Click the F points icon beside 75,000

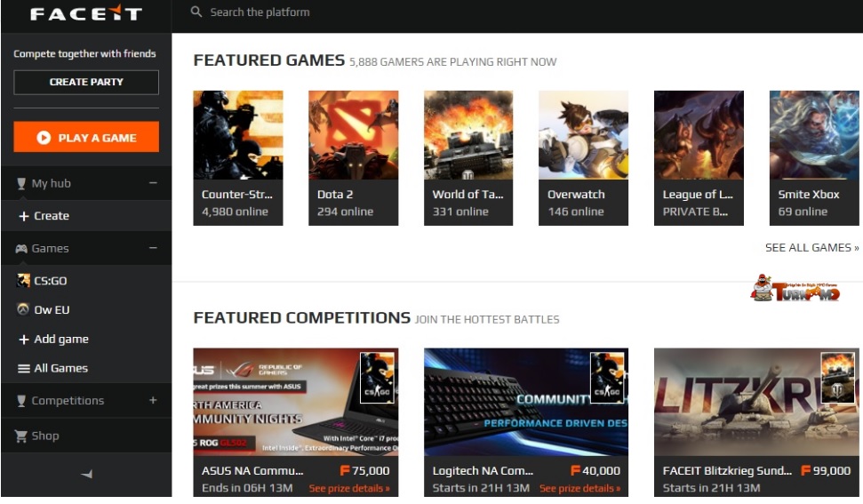tap(345, 470)
